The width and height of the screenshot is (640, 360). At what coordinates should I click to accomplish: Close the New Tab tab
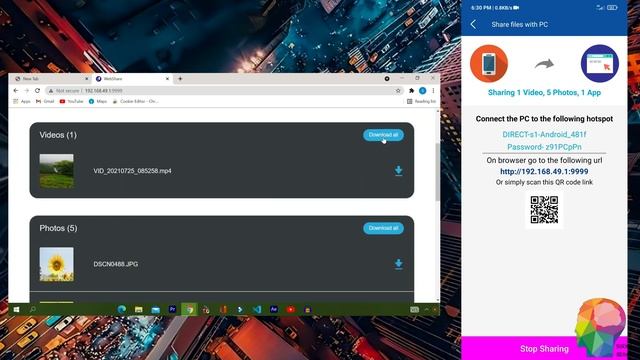(x=87, y=79)
